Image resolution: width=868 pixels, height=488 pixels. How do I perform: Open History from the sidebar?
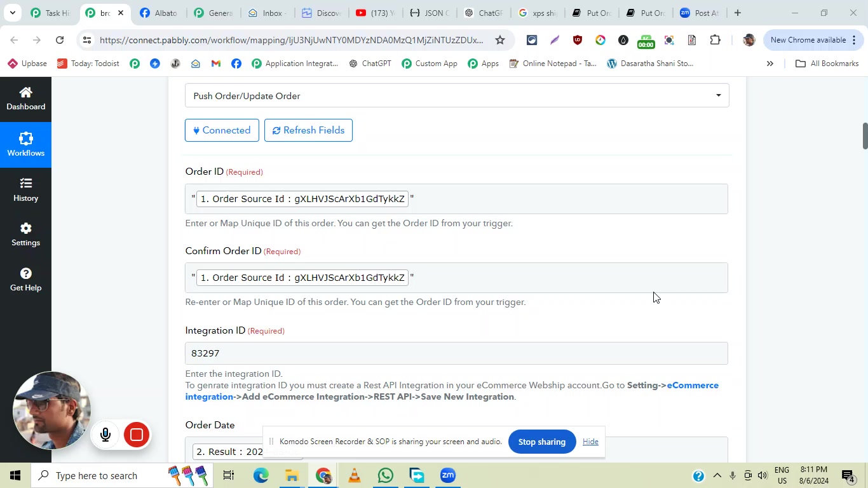25,190
